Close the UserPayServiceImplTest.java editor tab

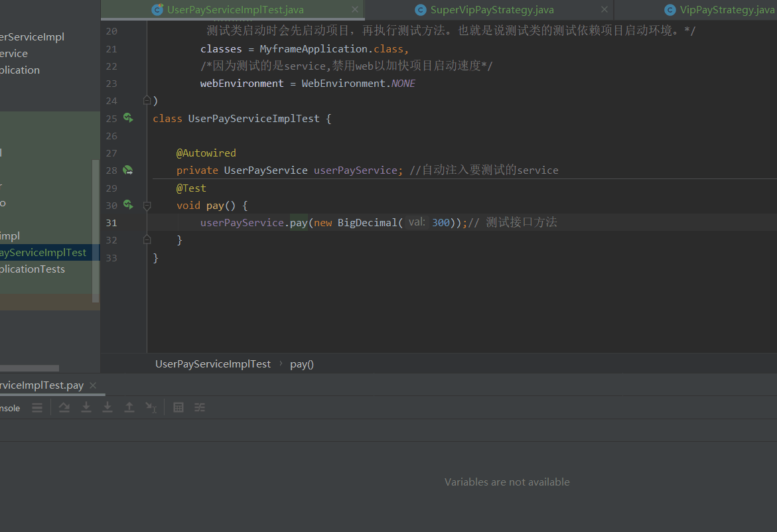tap(355, 9)
